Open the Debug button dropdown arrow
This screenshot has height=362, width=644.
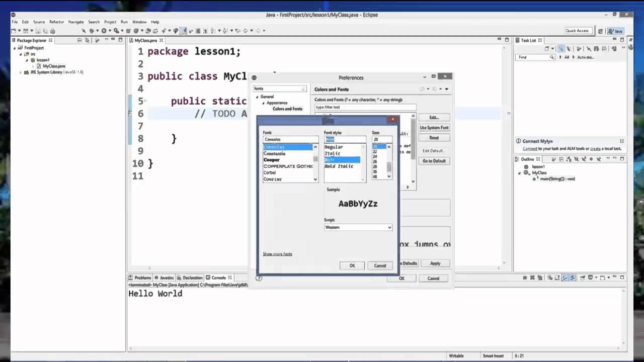(x=97, y=31)
